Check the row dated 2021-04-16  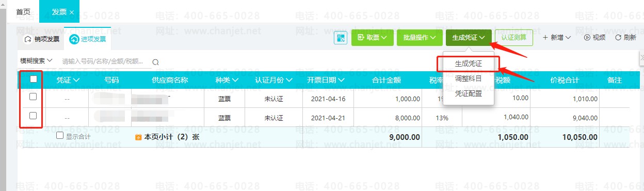34,97
